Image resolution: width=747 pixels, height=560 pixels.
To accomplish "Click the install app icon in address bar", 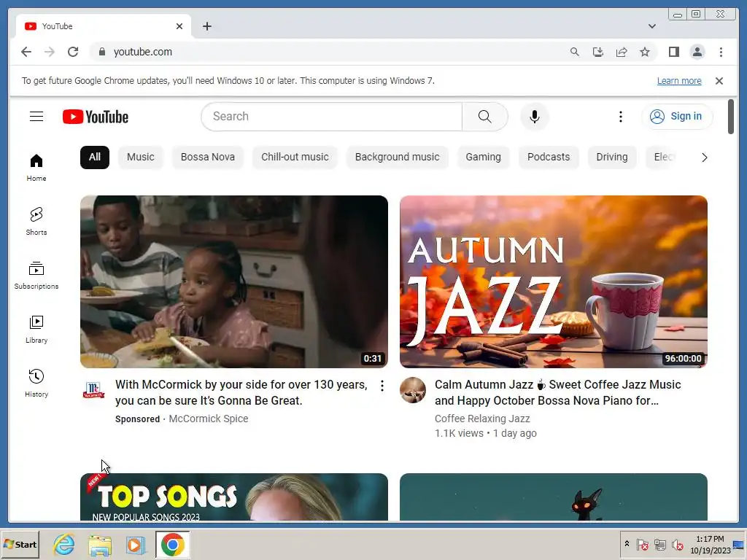I will pyautogui.click(x=598, y=52).
